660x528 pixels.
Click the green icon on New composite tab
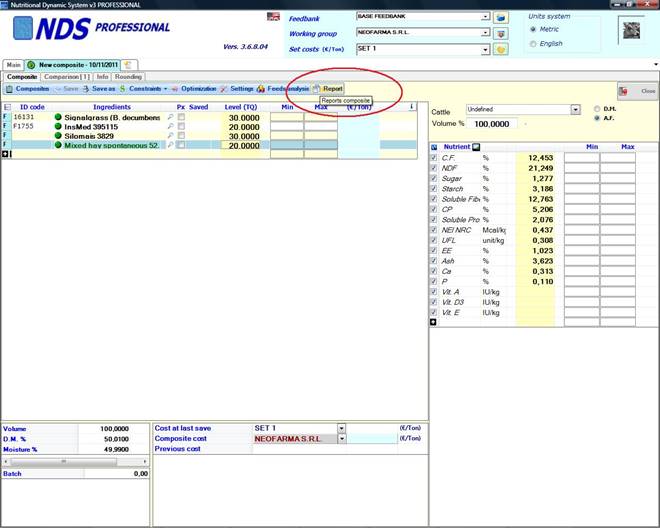(31, 65)
